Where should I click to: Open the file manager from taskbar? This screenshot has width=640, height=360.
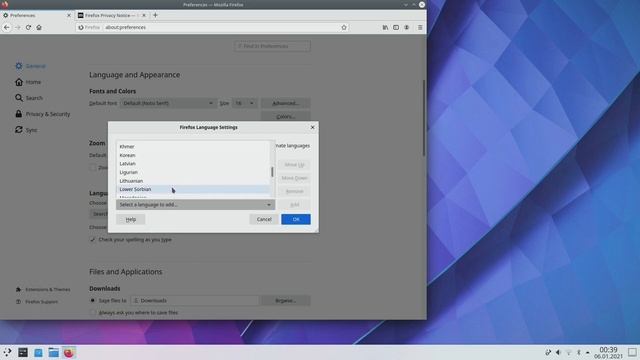click(53, 352)
